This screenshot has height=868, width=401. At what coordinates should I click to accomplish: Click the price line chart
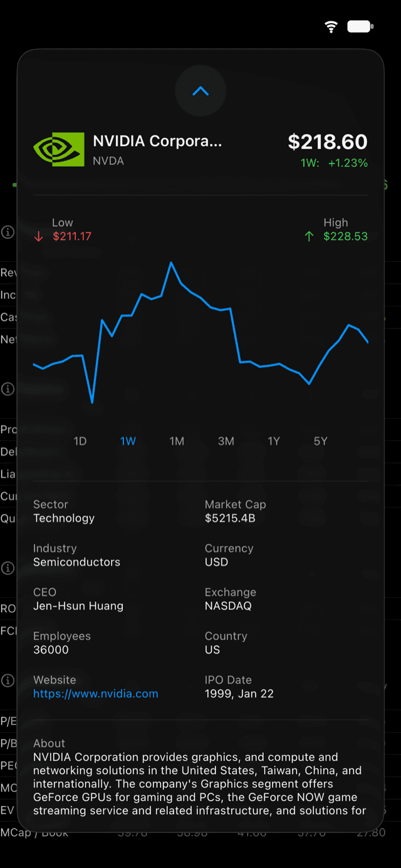pyautogui.click(x=200, y=333)
